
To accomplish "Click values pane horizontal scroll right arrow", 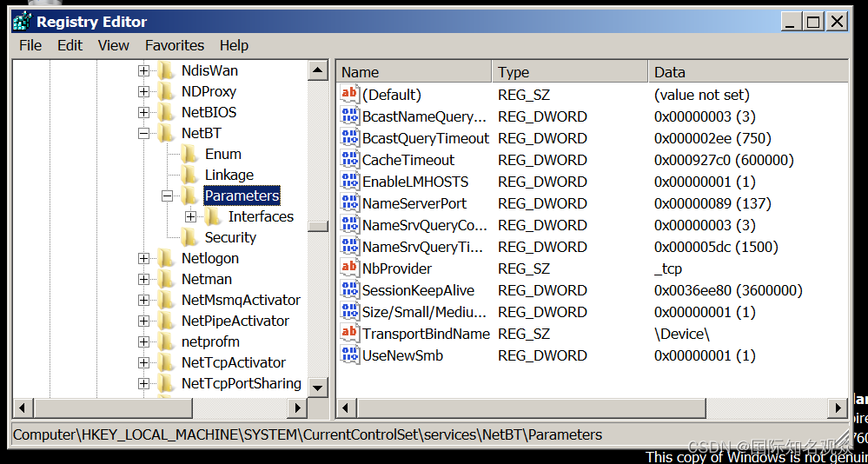I will click(x=838, y=408).
